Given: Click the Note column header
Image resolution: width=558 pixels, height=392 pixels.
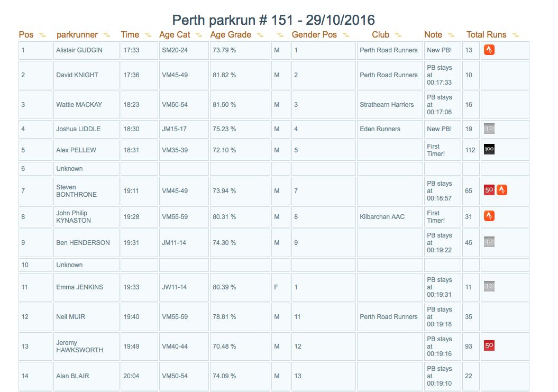Looking at the screenshot, I should [433, 34].
